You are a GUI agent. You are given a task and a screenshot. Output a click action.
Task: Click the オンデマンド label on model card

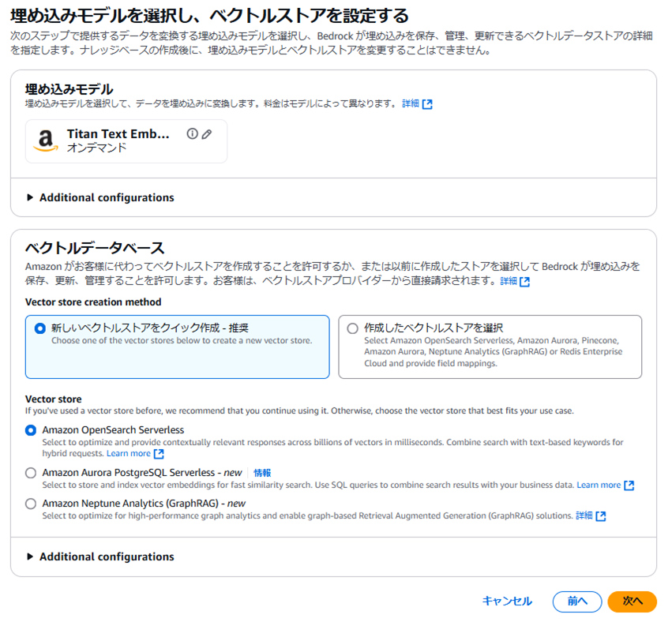pyautogui.click(x=97, y=148)
